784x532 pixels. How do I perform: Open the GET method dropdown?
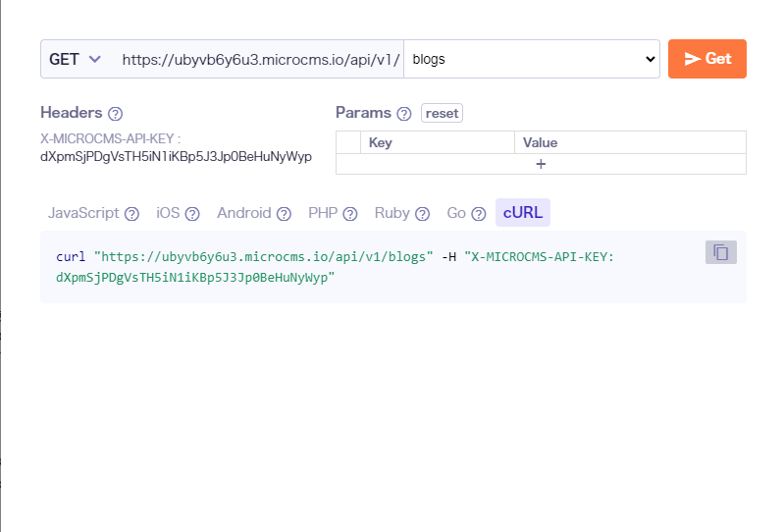pos(75,59)
